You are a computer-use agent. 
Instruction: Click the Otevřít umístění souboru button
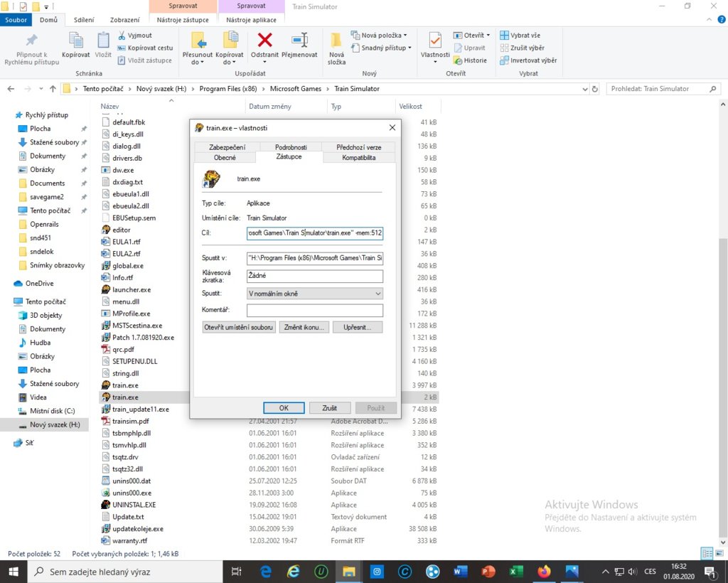(x=239, y=327)
